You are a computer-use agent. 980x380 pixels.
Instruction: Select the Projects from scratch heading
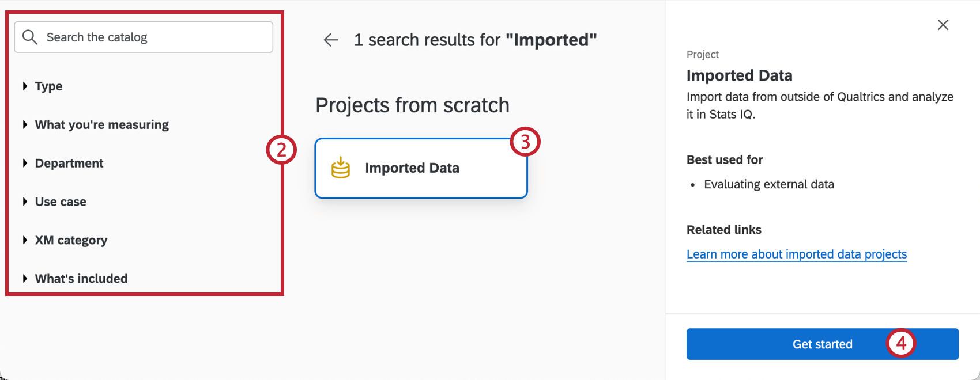(412, 105)
